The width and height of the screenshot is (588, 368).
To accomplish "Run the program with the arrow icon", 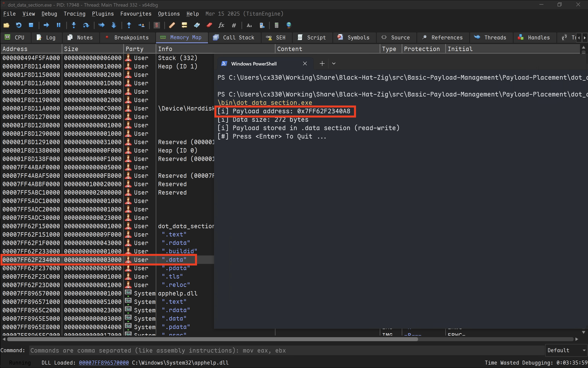I will click(46, 25).
